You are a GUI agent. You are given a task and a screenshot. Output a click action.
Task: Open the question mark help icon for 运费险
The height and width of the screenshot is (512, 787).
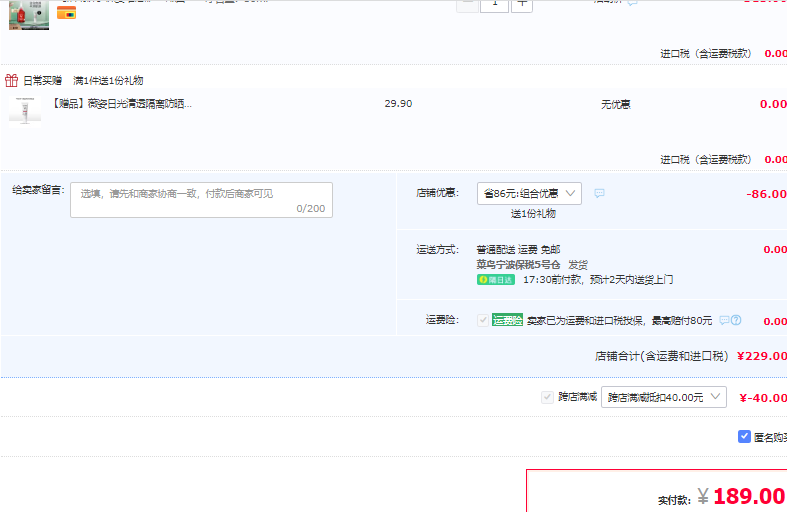click(x=736, y=320)
